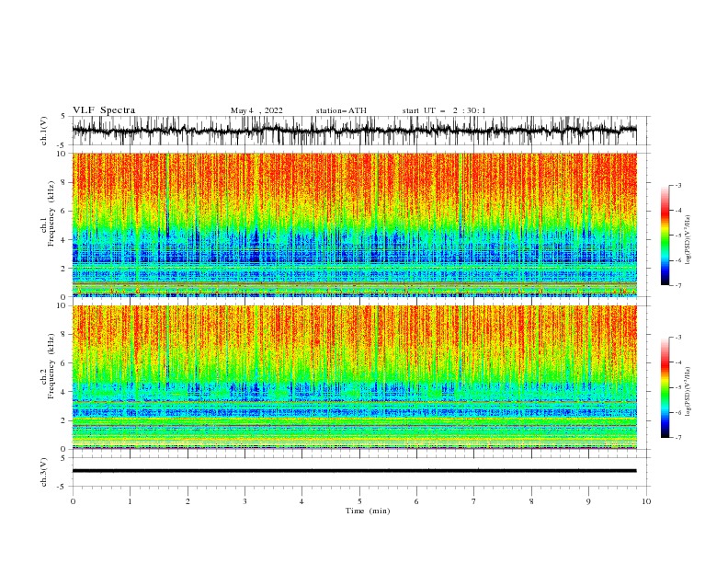
Task: Click the "ch.3(V)" waveform axis label
Action: (44, 472)
